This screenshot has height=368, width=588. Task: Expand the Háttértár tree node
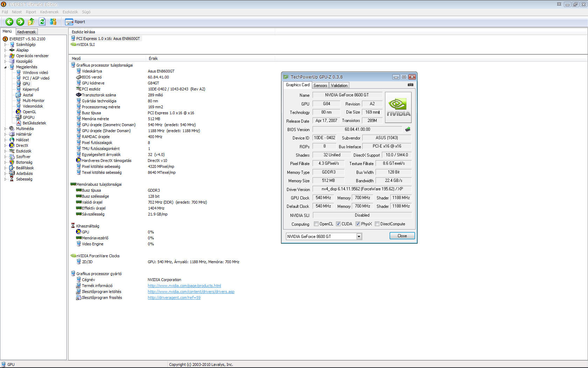[5, 134]
